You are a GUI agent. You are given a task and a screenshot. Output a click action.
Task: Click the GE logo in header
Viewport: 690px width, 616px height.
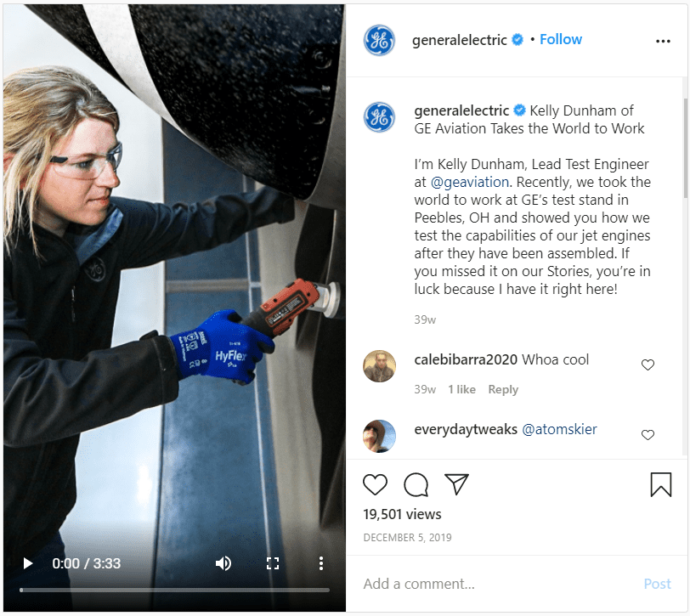(x=379, y=40)
